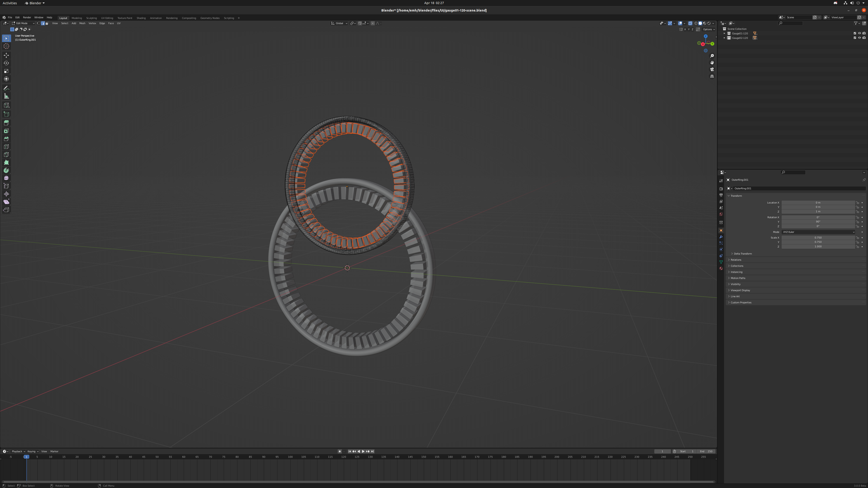Open the World properties globe icon
868x488 pixels.
pyautogui.click(x=721, y=214)
